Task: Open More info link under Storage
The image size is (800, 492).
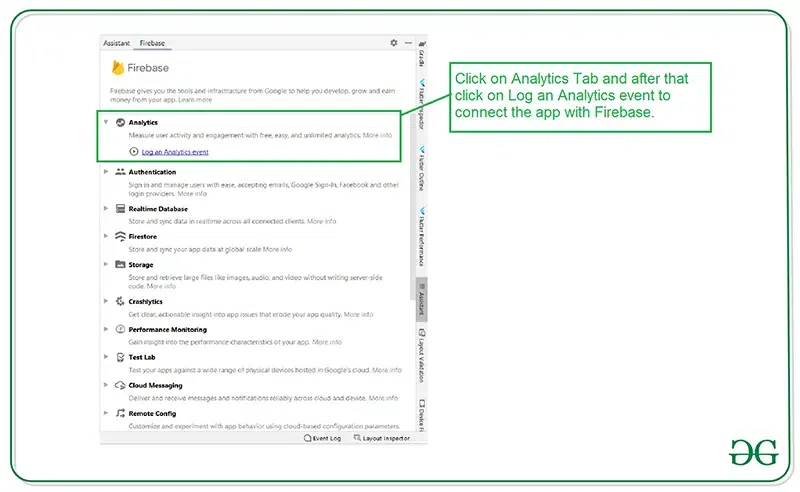Action: pyautogui.click(x=161, y=286)
